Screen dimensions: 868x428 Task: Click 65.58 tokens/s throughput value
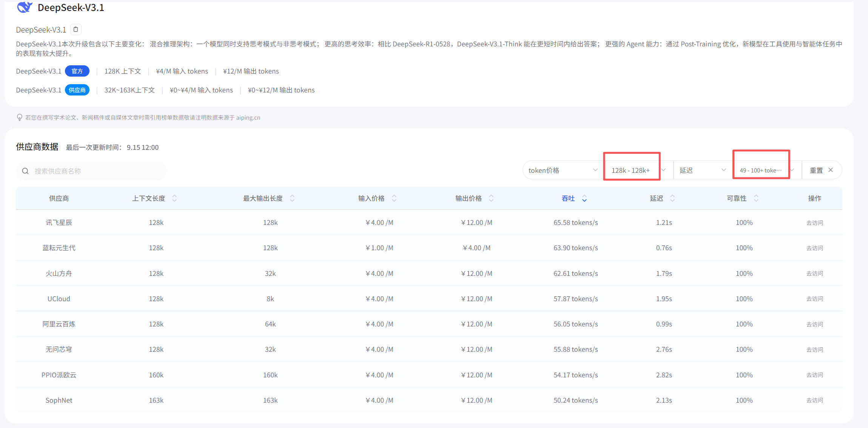click(576, 222)
